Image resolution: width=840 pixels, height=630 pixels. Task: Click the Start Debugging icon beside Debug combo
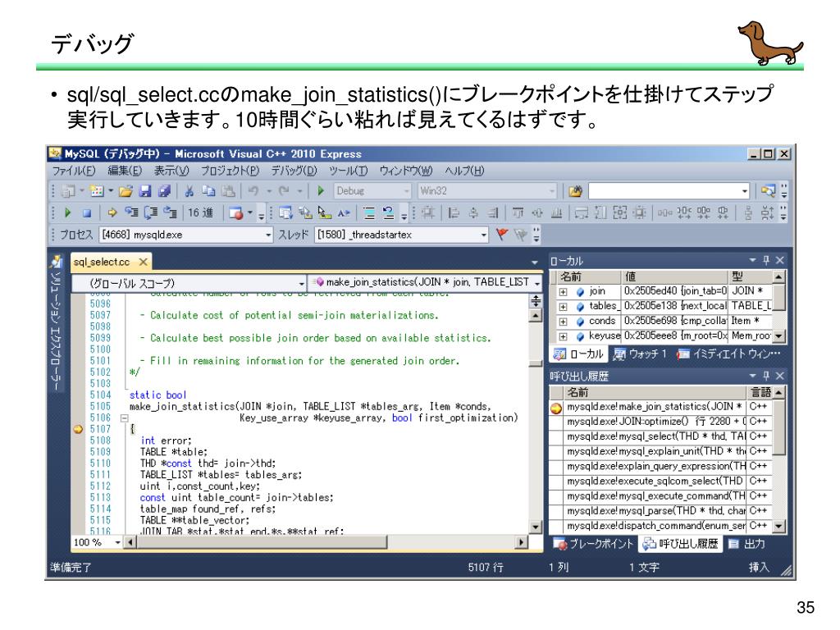click(321, 190)
